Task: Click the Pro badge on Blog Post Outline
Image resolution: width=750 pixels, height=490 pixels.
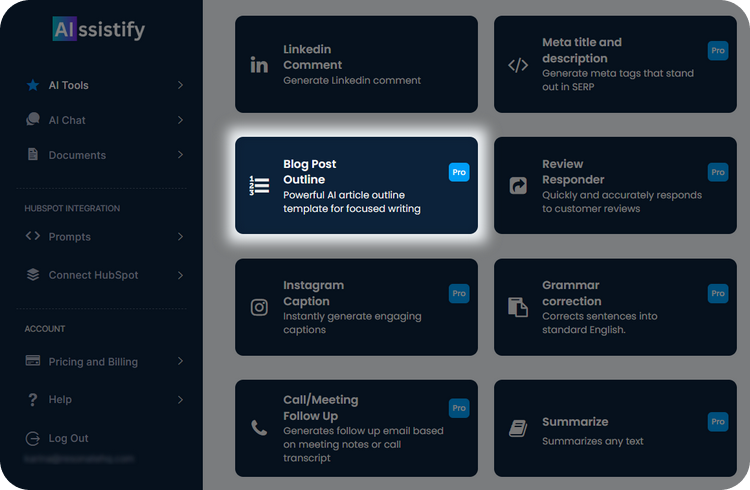Action: point(458,172)
